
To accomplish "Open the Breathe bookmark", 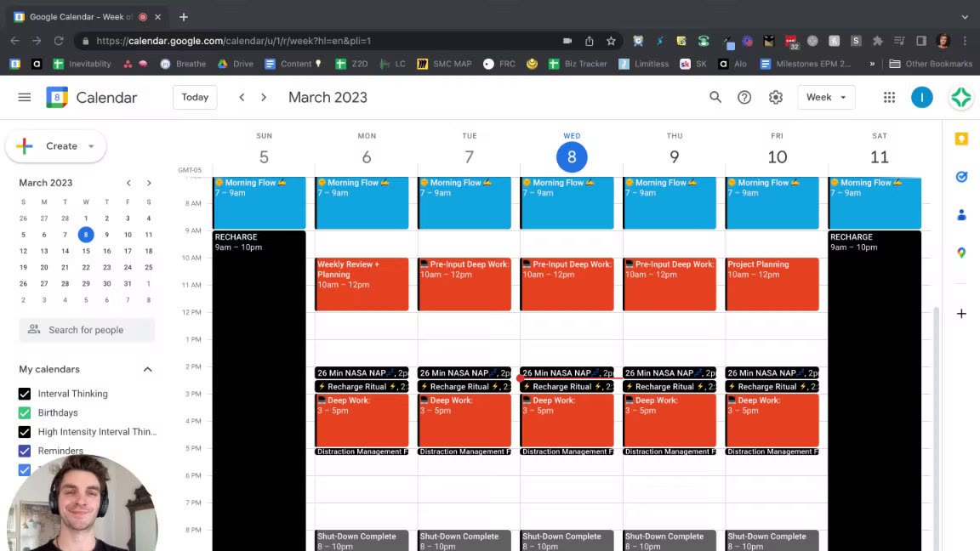I will (x=183, y=64).
